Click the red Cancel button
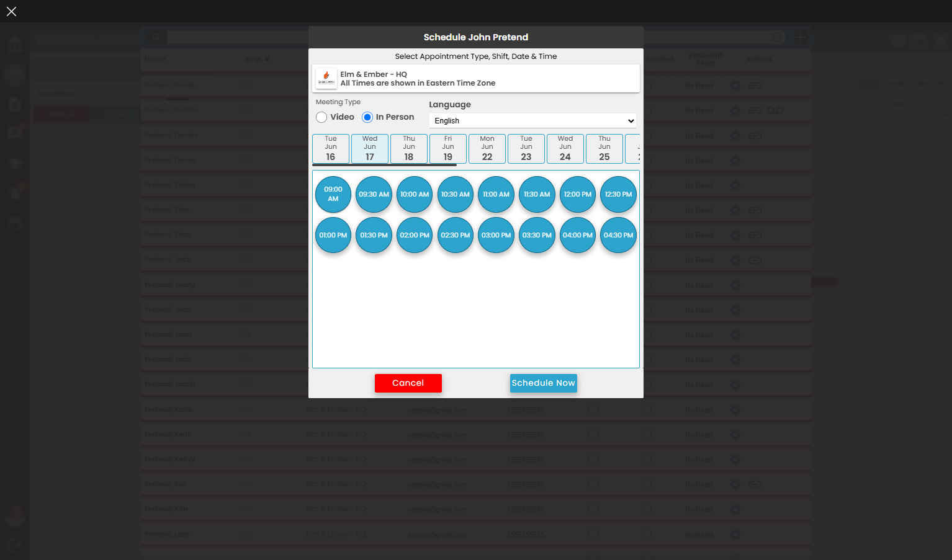 [408, 383]
